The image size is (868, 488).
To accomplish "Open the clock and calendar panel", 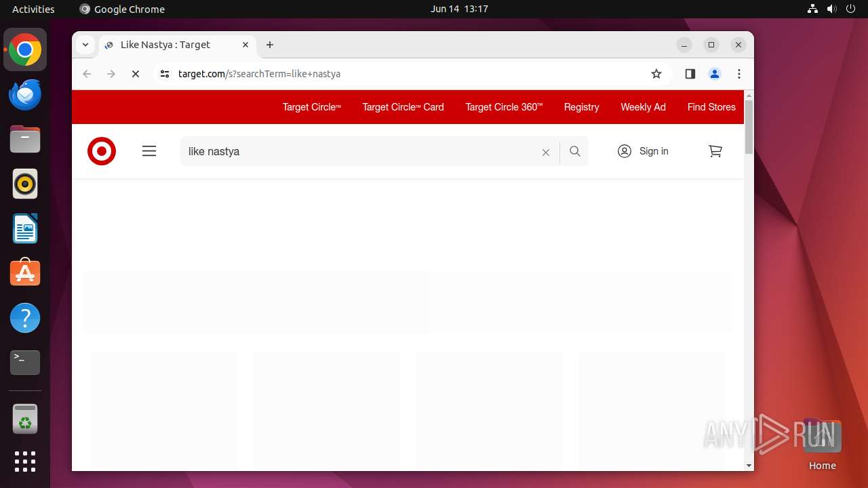I will click(x=459, y=9).
